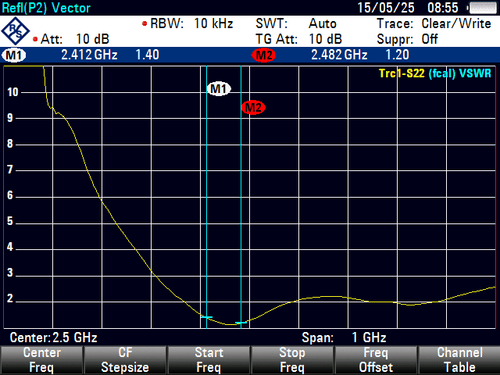Open the Channel Table softkey
Image resolution: width=500 pixels, height=375 pixels.
(460, 360)
